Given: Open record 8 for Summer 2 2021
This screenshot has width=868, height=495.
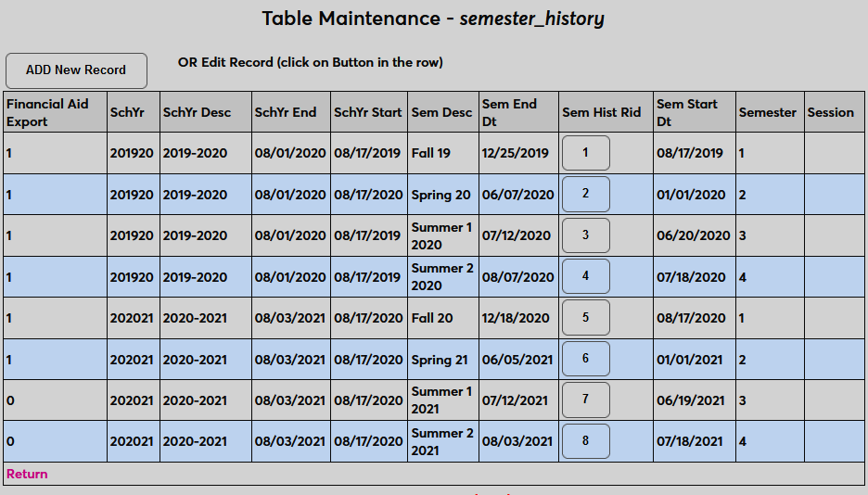Looking at the screenshot, I should [585, 441].
